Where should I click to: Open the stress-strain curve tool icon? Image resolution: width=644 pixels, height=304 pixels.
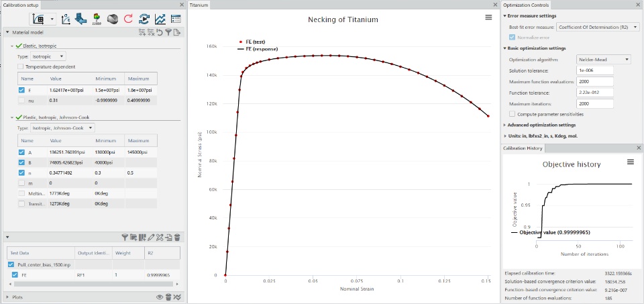[x=65, y=19]
